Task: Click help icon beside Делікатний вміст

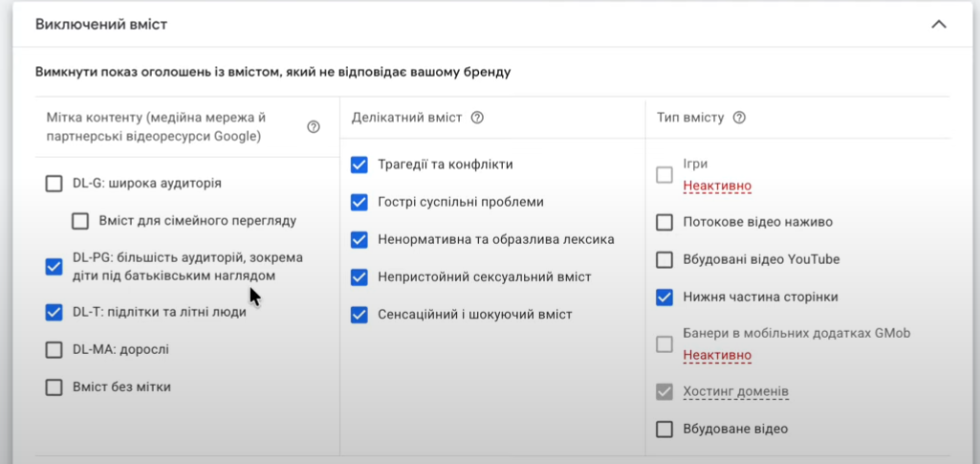Action: point(477,118)
